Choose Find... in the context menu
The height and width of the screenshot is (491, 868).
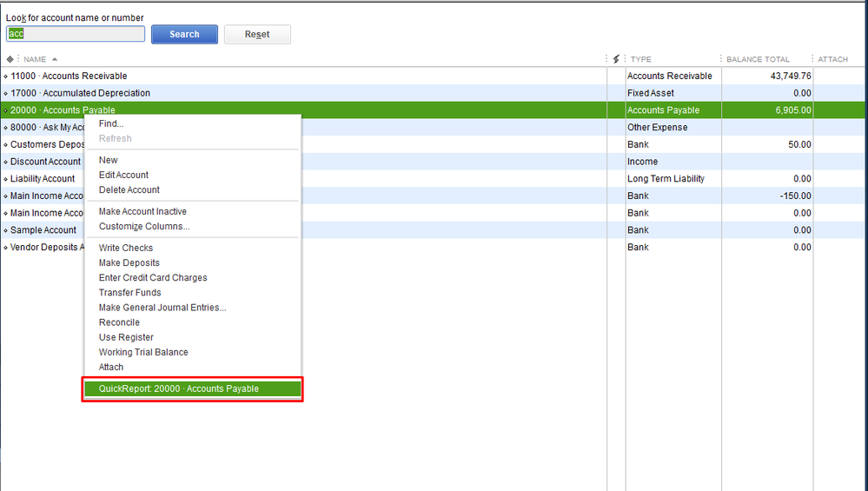pyautogui.click(x=110, y=123)
